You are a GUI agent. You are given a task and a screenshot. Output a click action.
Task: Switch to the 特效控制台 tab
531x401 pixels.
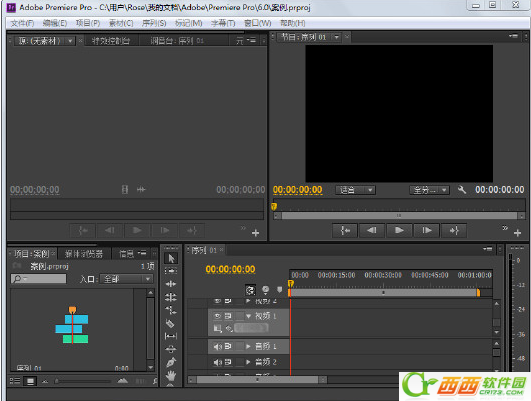111,41
